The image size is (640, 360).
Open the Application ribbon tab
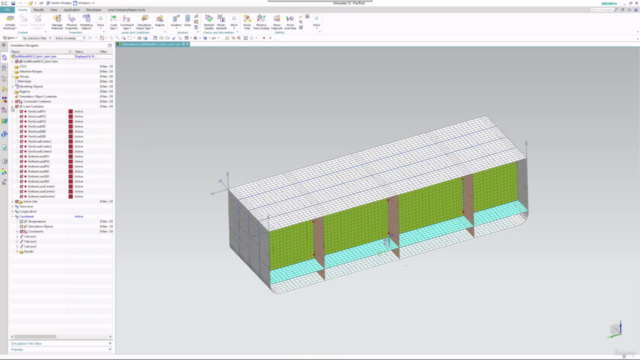[x=71, y=10]
